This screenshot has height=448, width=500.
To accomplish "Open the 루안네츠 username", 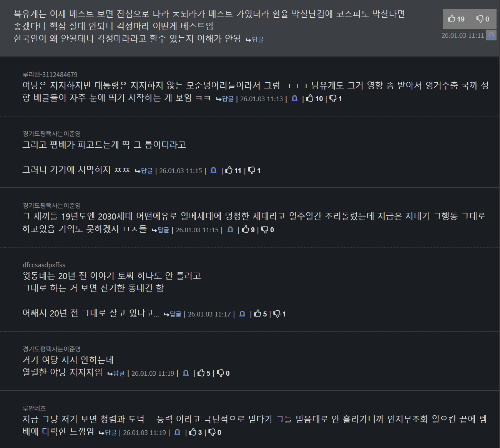I will pyautogui.click(x=34, y=408).
